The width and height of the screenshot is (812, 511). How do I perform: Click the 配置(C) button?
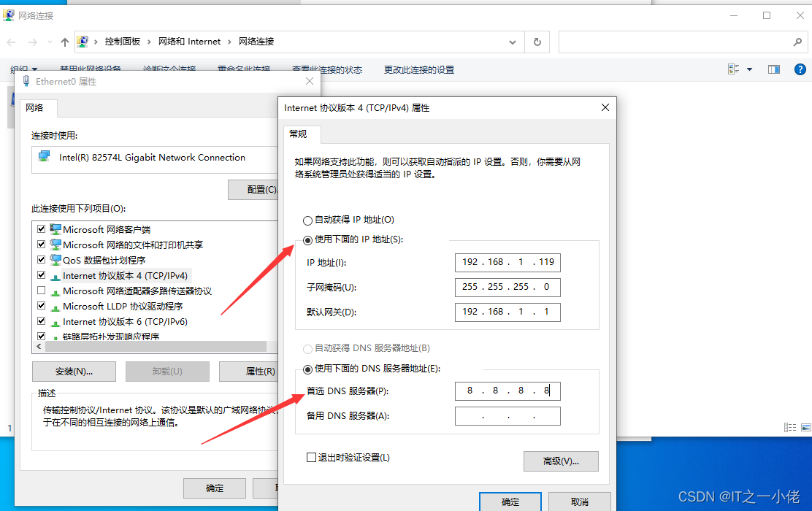point(253,190)
